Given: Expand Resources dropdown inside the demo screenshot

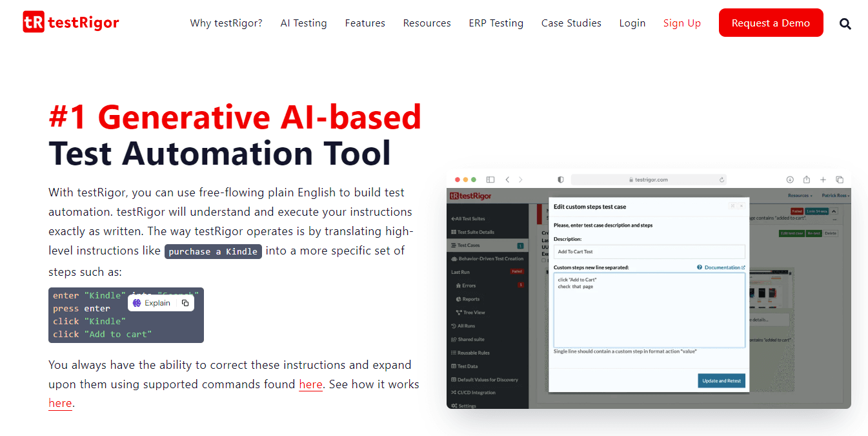Looking at the screenshot, I should point(800,196).
